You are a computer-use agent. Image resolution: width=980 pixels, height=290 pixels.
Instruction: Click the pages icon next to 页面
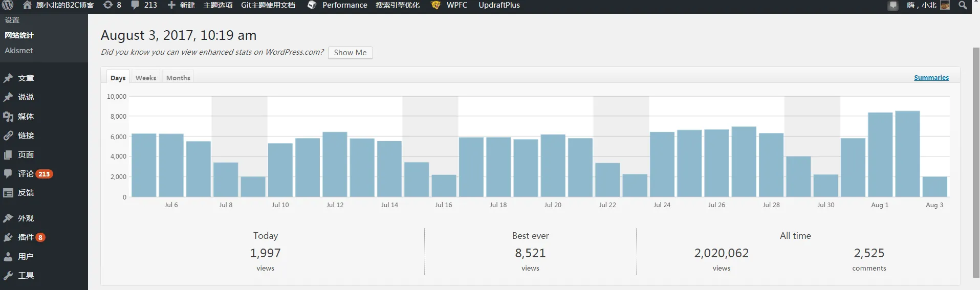(x=8, y=155)
